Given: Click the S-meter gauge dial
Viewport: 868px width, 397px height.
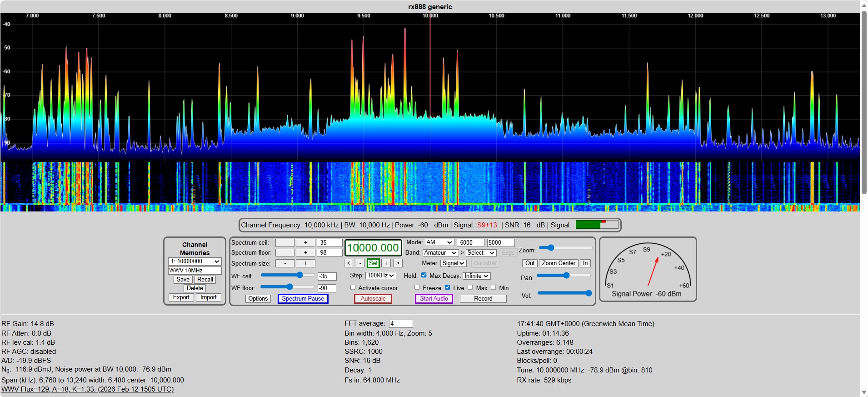Looking at the screenshot, I should click(647, 269).
